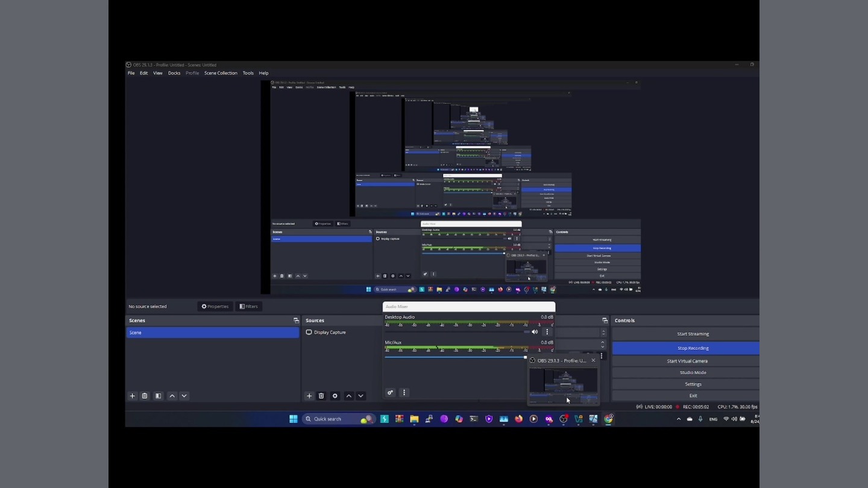This screenshot has height=488, width=868.
Task: Click the OneDrive cloud tray icon
Action: click(x=690, y=419)
